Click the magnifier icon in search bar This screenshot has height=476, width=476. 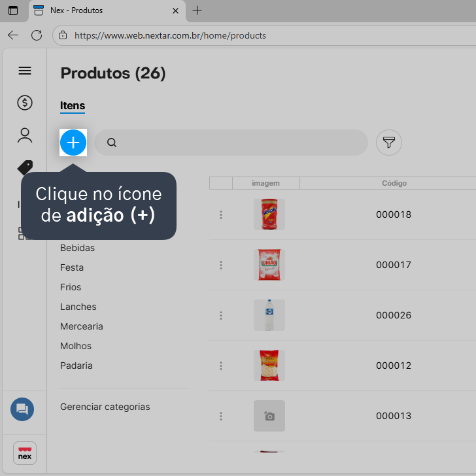(x=112, y=143)
